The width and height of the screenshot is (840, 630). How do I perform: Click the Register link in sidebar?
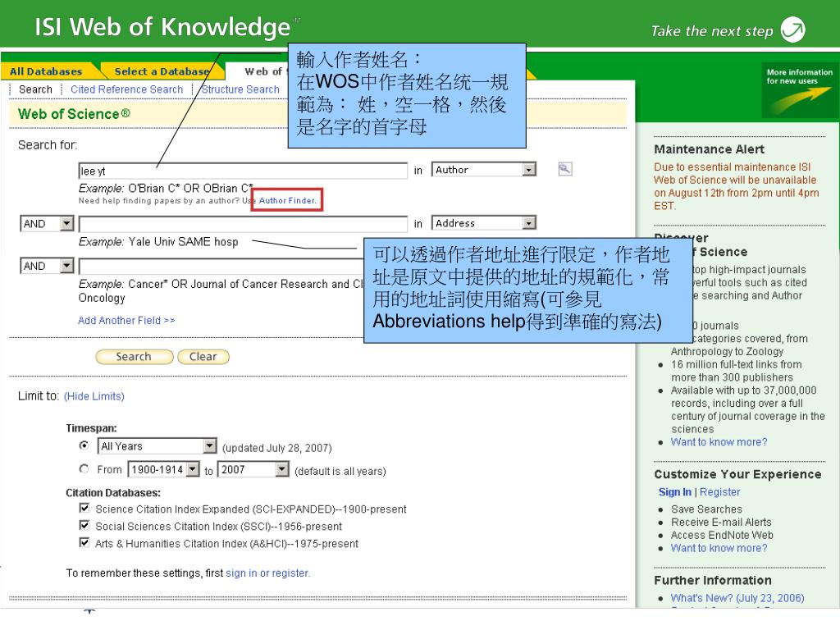pos(719,492)
